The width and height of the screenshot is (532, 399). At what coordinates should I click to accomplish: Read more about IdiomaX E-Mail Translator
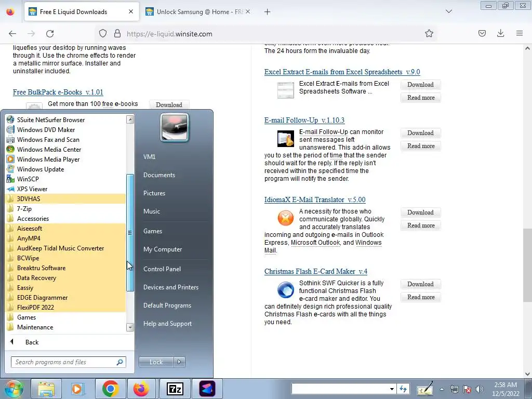(x=421, y=225)
